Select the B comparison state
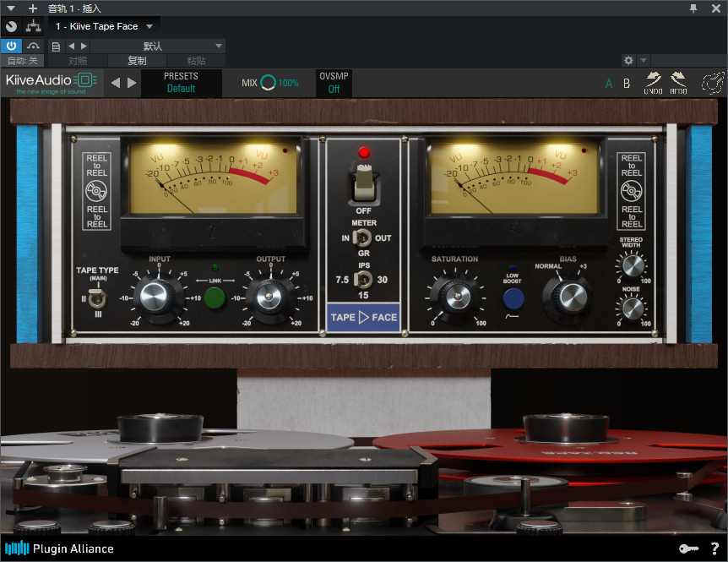Image resolution: width=728 pixels, height=562 pixels. [627, 84]
